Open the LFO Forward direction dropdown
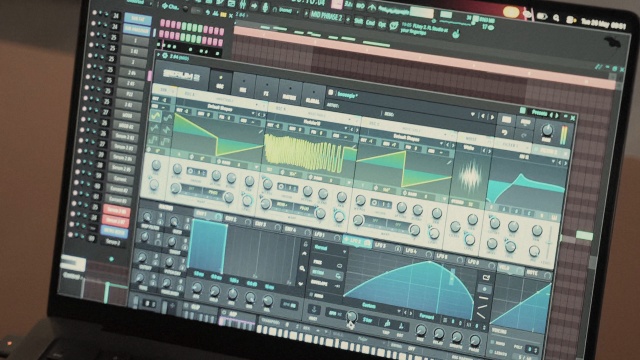 (427, 316)
